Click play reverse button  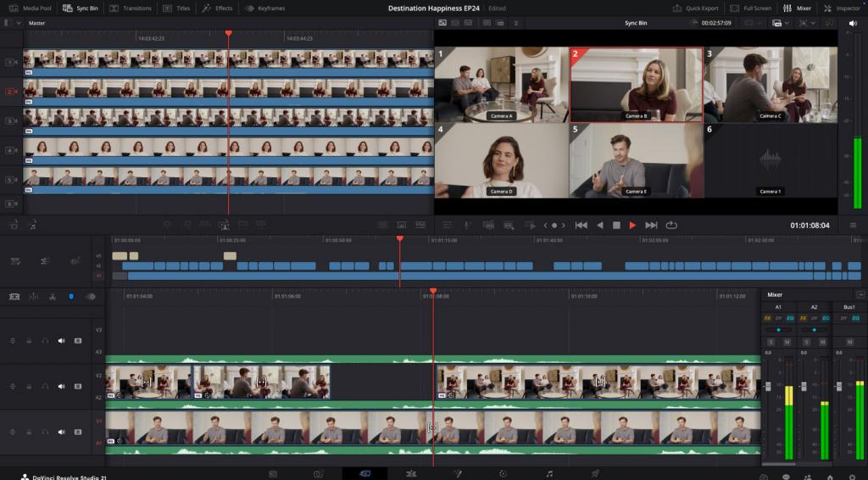pos(599,226)
